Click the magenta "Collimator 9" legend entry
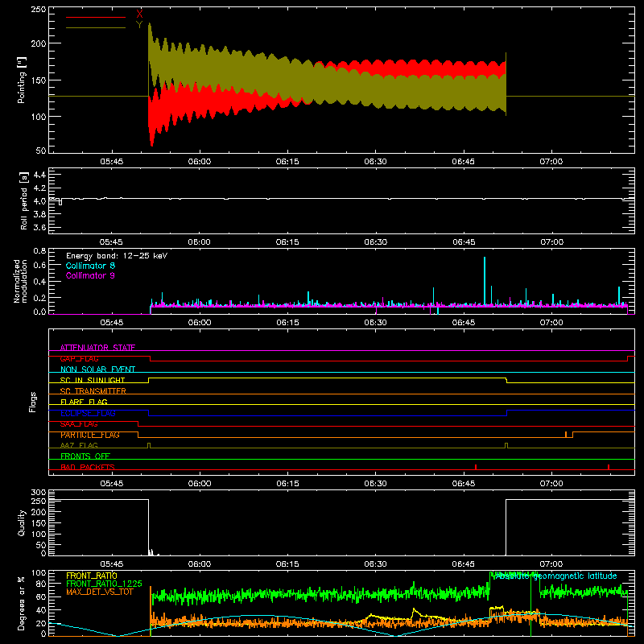Viewport: 644px width, 644px height. point(90,275)
